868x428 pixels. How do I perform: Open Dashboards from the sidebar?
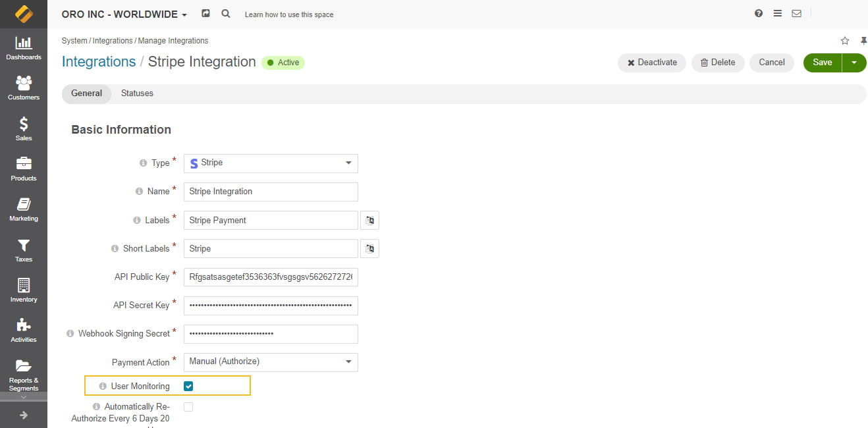[x=24, y=48]
